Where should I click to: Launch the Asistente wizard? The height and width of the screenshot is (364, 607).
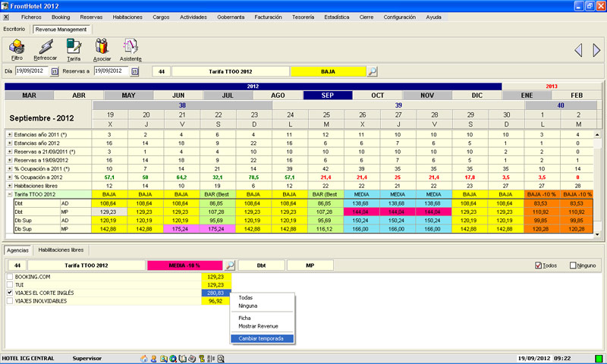point(131,49)
